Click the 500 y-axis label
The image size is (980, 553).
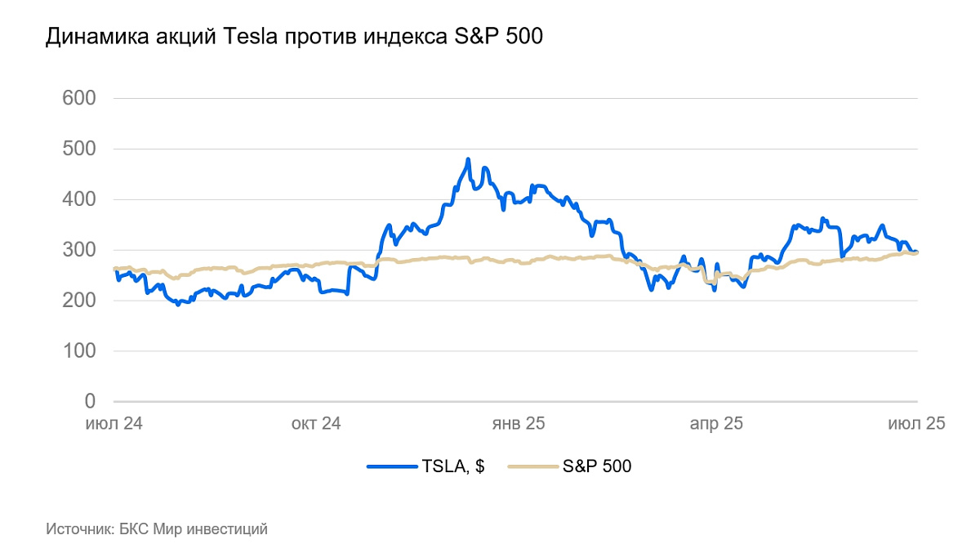[79, 149]
